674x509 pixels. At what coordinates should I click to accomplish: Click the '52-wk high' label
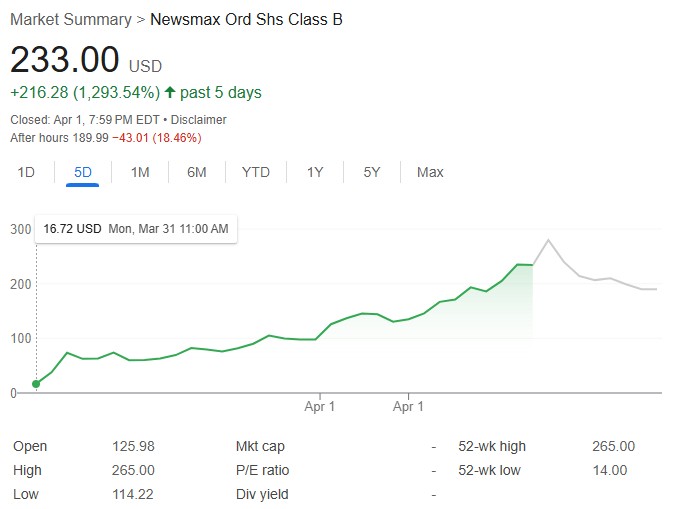click(492, 446)
